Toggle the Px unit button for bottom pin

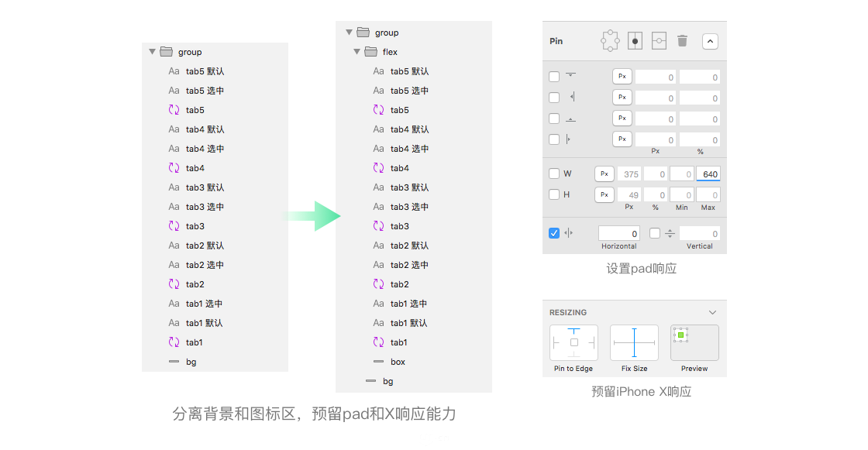pos(622,119)
